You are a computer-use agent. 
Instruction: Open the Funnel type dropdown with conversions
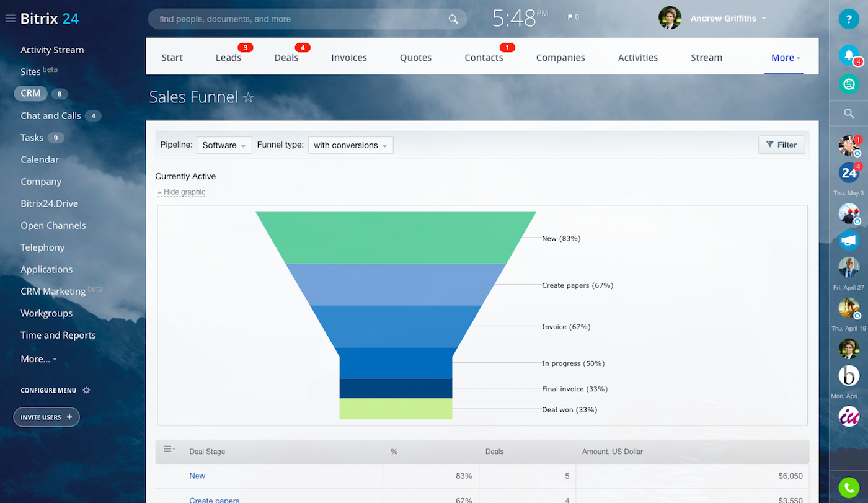coord(350,145)
